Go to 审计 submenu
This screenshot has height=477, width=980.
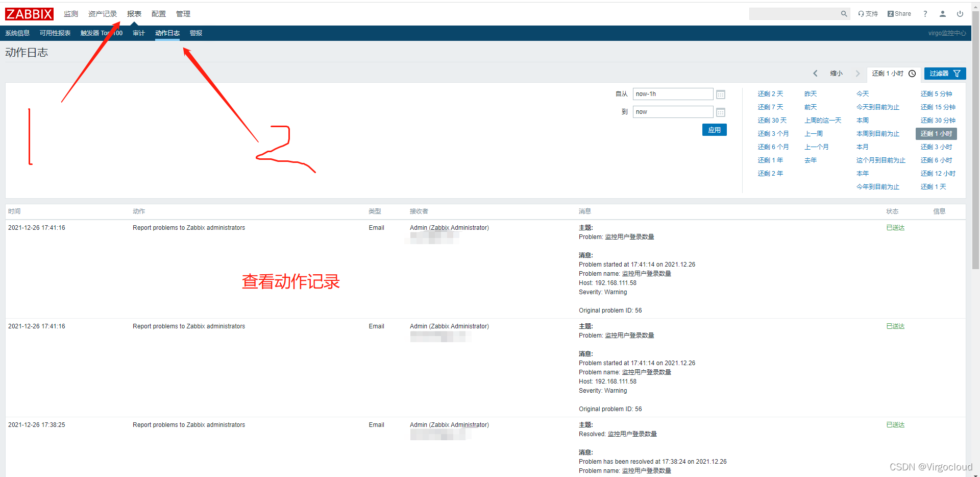pos(139,33)
